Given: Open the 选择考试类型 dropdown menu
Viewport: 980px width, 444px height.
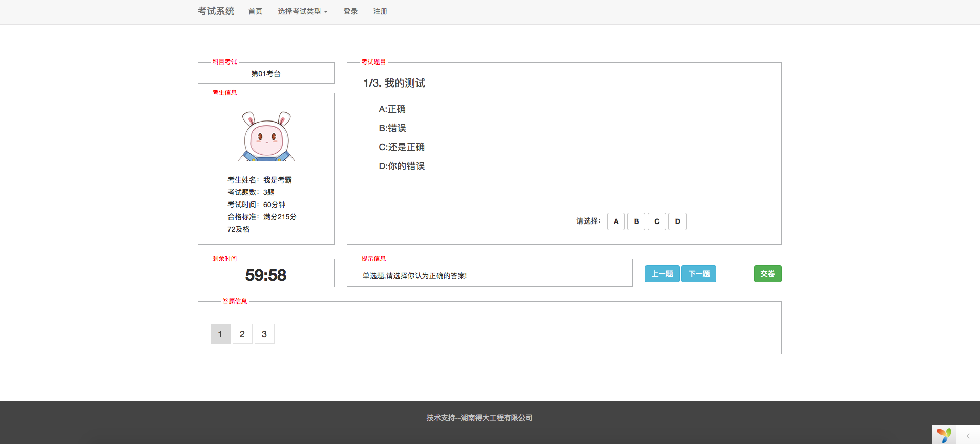Looking at the screenshot, I should (x=302, y=11).
